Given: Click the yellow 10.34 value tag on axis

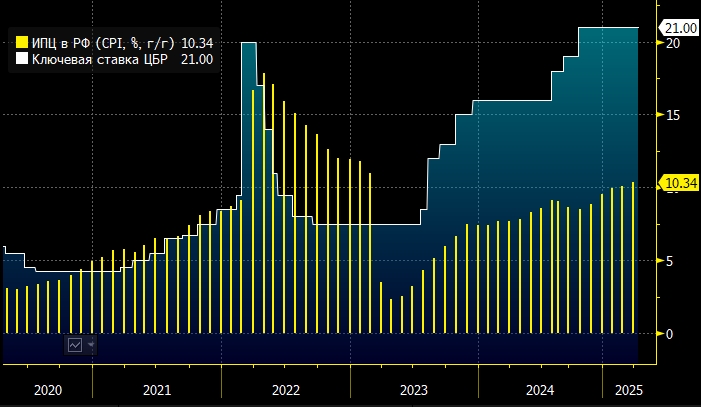Looking at the screenshot, I should coord(680,182).
